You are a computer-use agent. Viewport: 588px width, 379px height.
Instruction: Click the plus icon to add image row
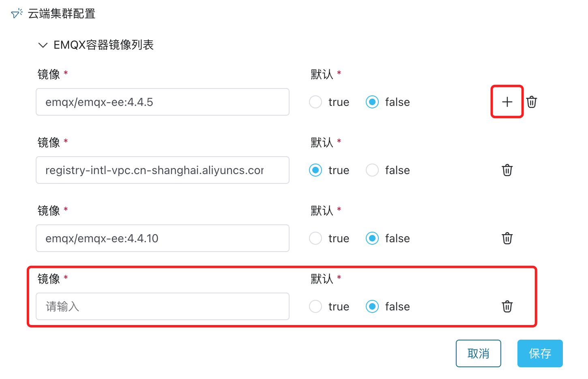pyautogui.click(x=507, y=102)
